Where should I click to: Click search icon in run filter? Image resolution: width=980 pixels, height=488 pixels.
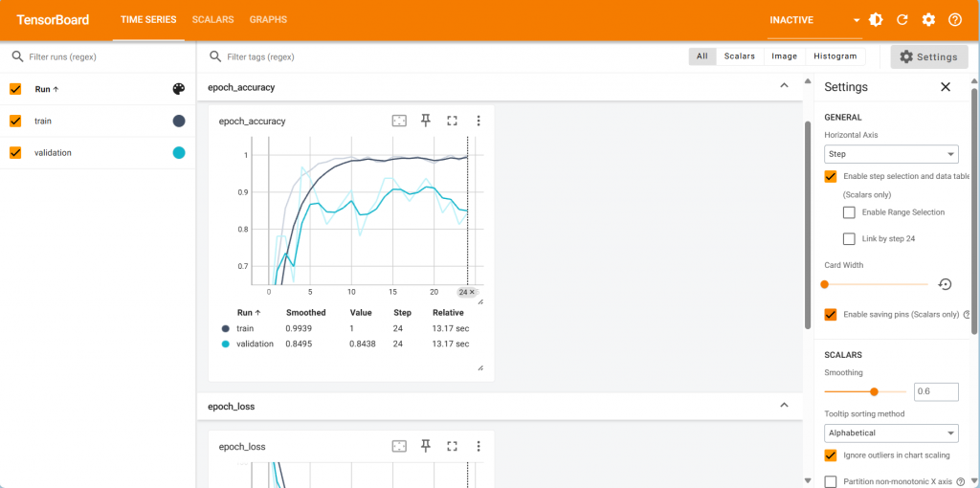(17, 56)
